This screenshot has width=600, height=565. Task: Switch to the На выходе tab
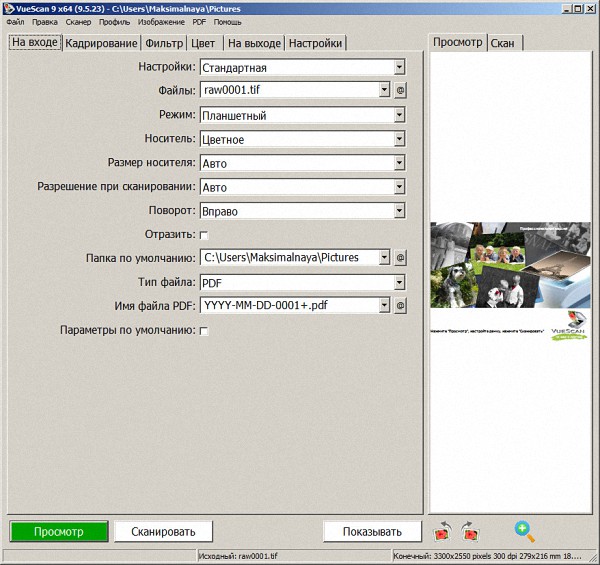click(x=254, y=43)
